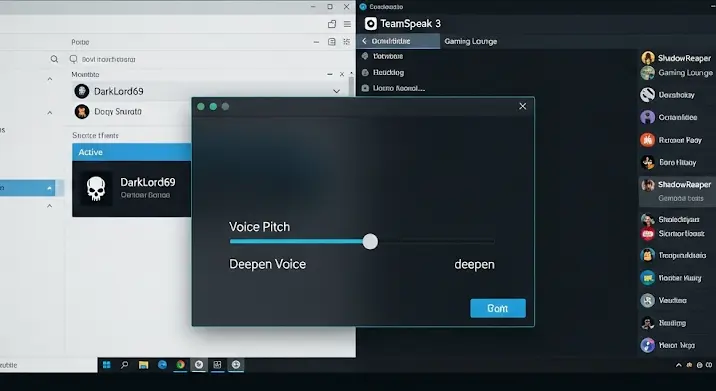Click the chat bubble icon next to the magnifier
The width and height of the screenshot is (716, 391).
[x=73, y=59]
